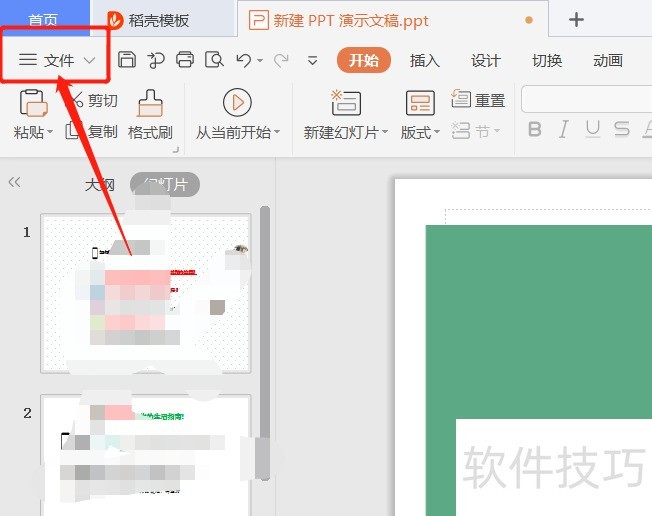The height and width of the screenshot is (516, 652).
Task: Collapse the slide panel with double chevron
Action: point(15,182)
